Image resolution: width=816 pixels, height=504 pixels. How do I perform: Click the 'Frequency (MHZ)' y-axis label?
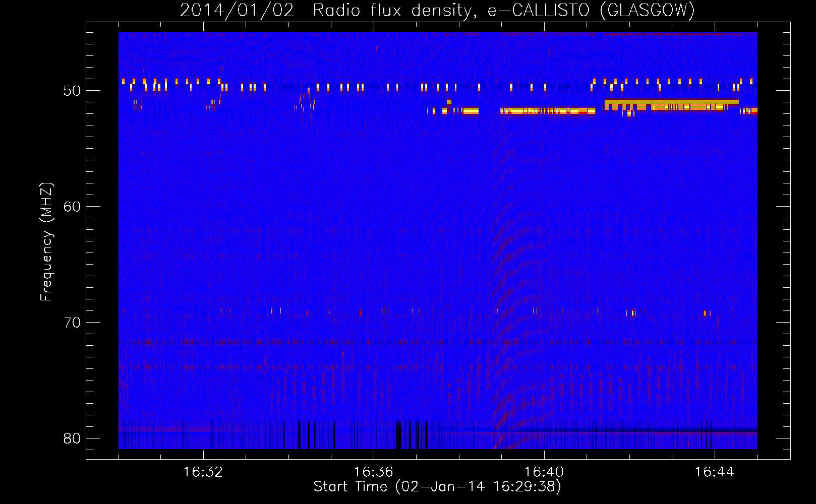[x=46, y=242]
